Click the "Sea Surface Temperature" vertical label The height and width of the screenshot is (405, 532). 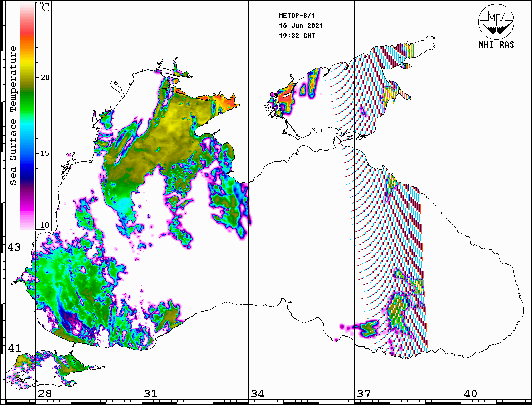tap(13, 115)
